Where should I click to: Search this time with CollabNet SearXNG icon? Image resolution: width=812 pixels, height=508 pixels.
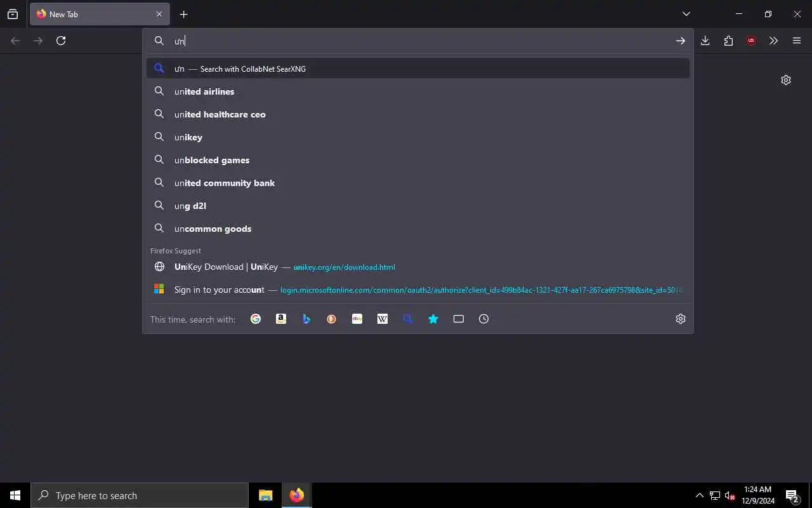coord(408,319)
